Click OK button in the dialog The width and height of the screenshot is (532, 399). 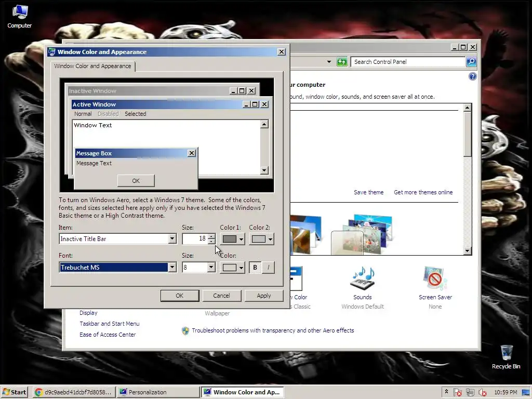pyautogui.click(x=179, y=296)
